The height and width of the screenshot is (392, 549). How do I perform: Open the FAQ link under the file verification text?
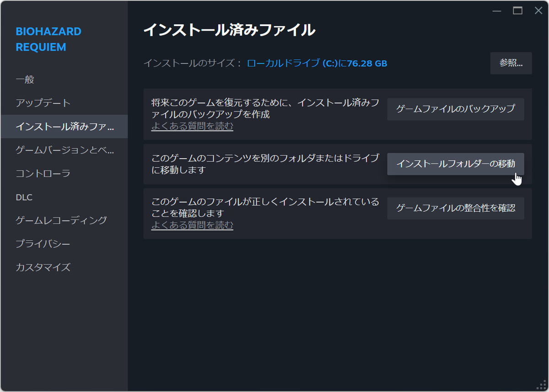pos(192,225)
